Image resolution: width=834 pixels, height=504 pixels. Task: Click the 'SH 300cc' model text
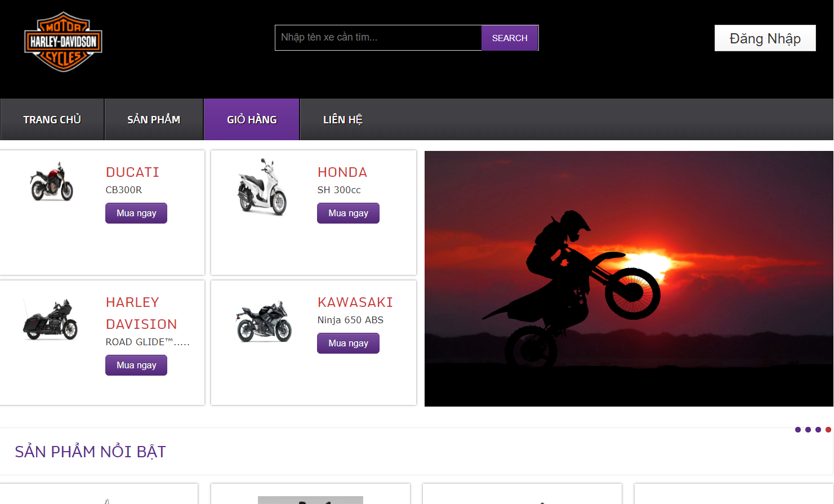[339, 190]
